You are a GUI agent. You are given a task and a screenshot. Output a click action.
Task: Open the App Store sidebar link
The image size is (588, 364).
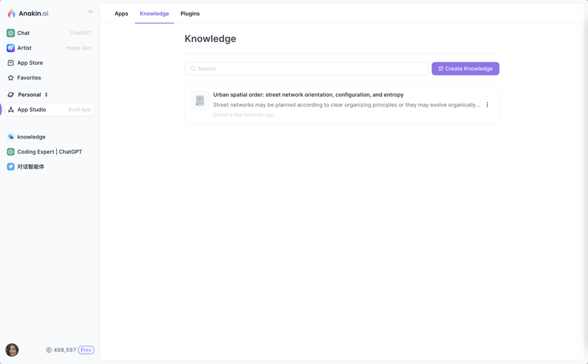pyautogui.click(x=49, y=63)
